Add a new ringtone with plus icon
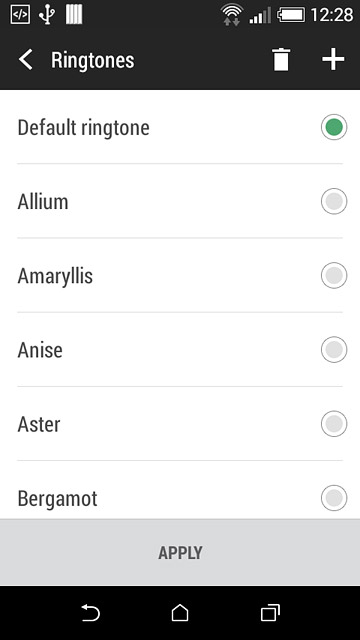Viewport: 360px width, 640px height. [333, 60]
